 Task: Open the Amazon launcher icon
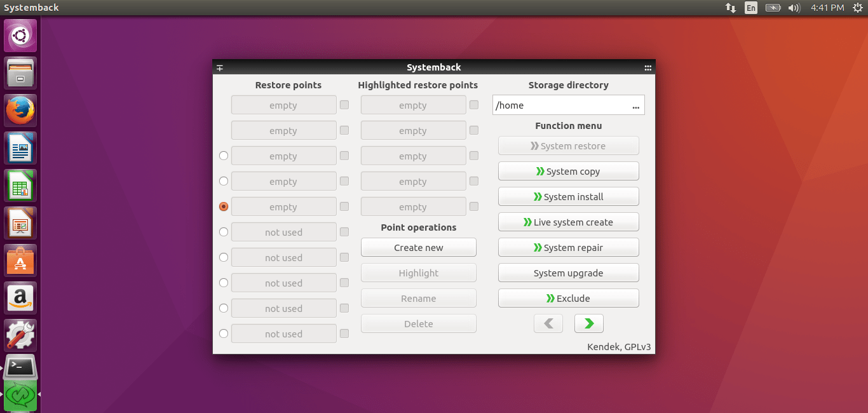coord(20,298)
